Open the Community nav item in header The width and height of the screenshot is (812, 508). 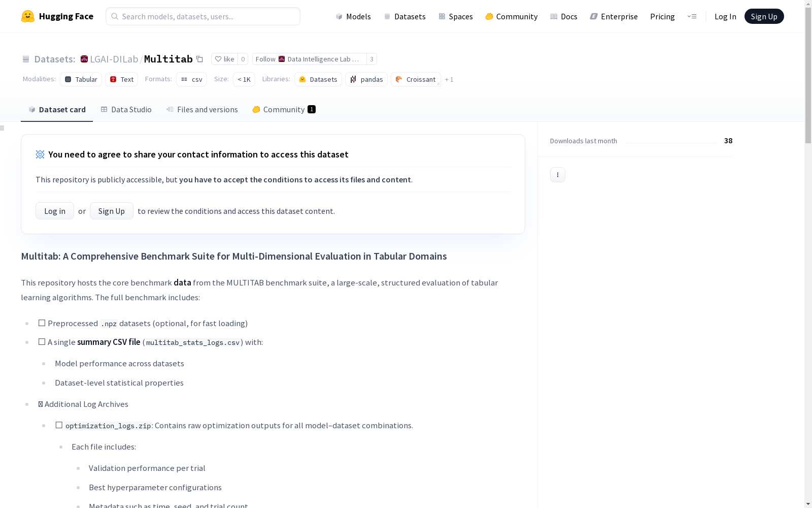512,16
